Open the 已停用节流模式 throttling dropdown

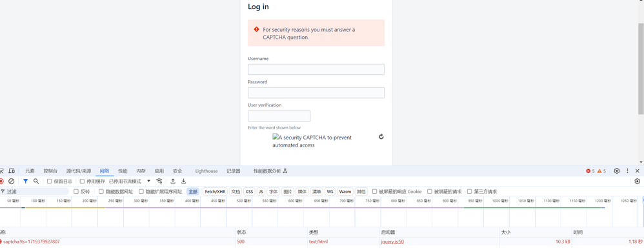click(x=130, y=181)
